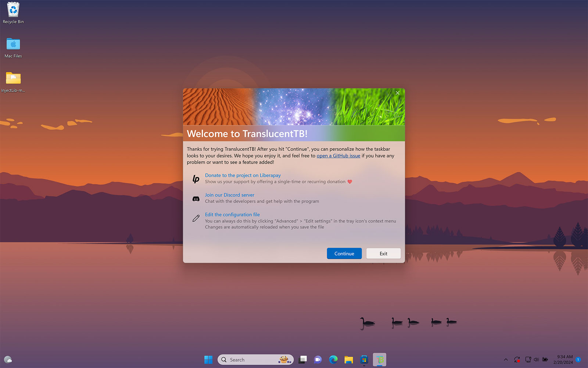Show hidden tray icons chevron
Image resolution: width=588 pixels, height=368 pixels.
(x=506, y=360)
